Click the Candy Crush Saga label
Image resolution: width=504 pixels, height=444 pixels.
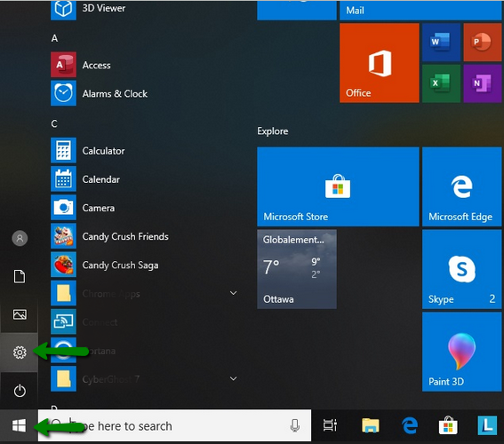(x=120, y=266)
